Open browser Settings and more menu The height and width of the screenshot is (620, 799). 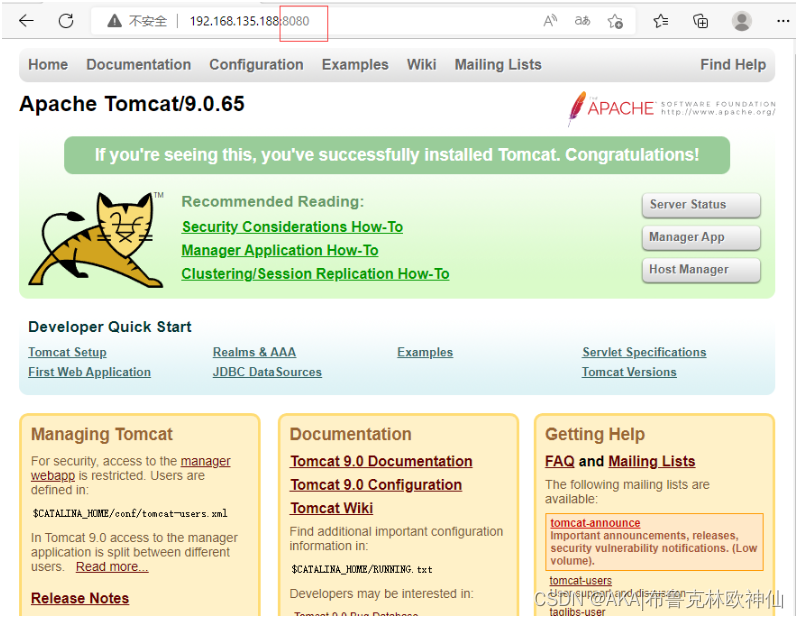click(x=783, y=21)
